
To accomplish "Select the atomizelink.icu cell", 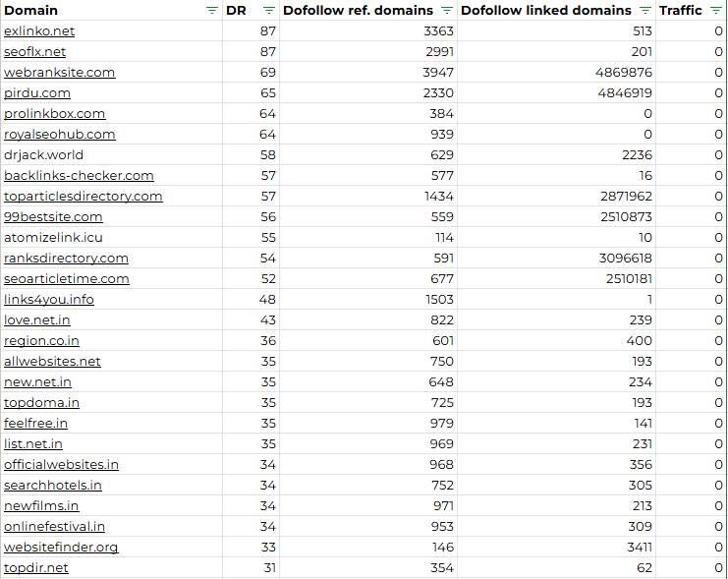I will [111, 238].
